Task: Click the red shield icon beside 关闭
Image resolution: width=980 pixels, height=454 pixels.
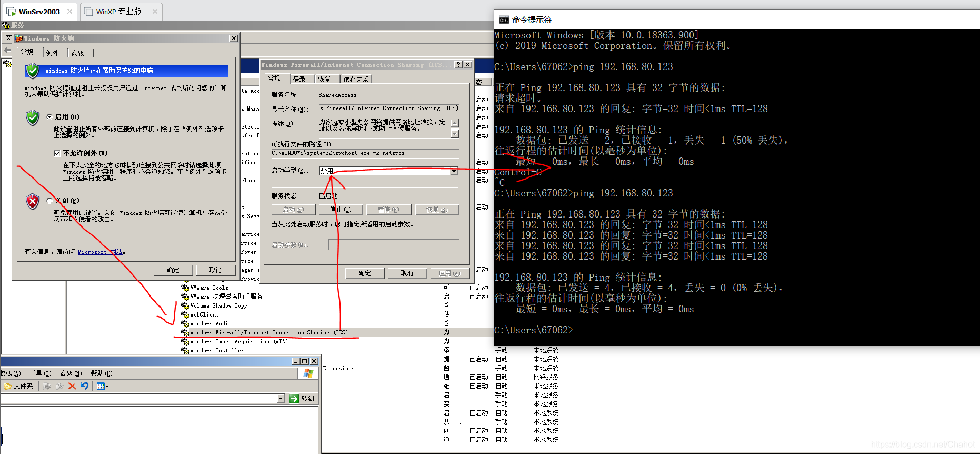Action: [x=33, y=201]
